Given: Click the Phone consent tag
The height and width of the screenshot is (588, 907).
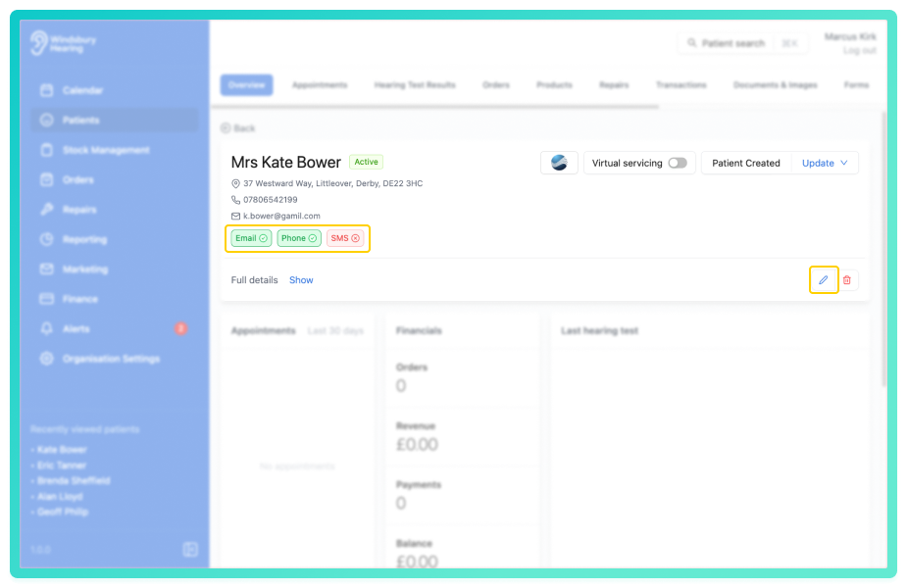Looking at the screenshot, I should point(299,238).
